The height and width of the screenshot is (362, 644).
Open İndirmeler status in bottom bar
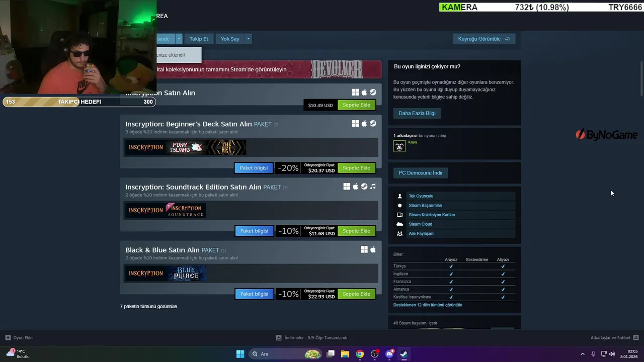[x=311, y=338]
